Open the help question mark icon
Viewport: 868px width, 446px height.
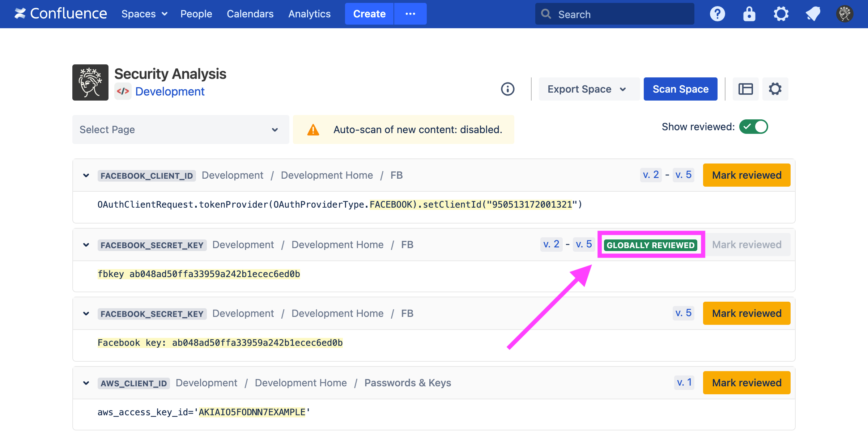tap(717, 14)
